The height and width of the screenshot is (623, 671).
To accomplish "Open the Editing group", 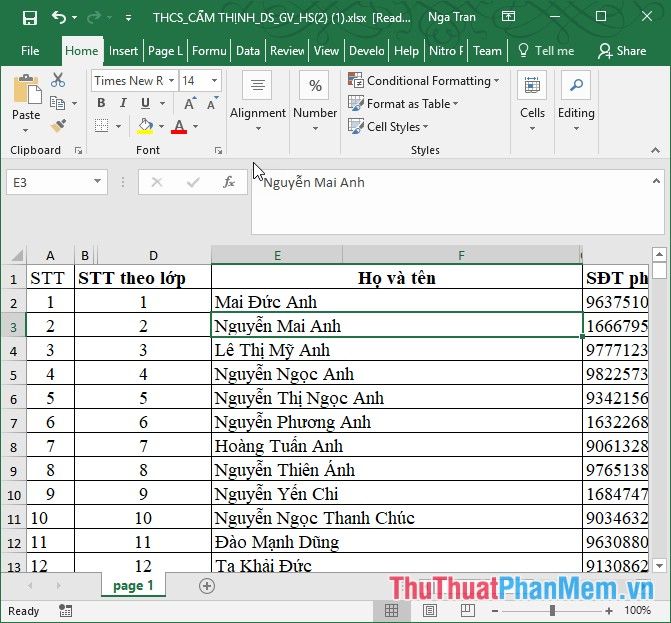I will [576, 103].
